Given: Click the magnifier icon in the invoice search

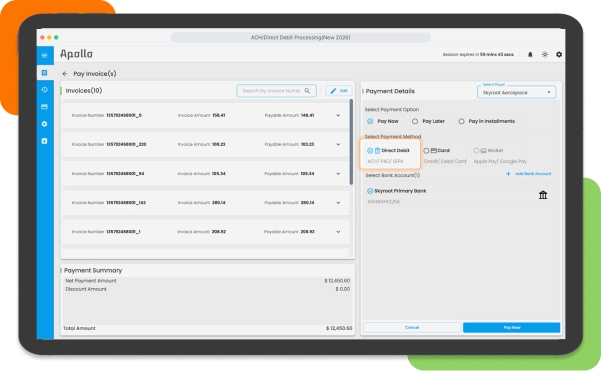Looking at the screenshot, I should (x=307, y=91).
